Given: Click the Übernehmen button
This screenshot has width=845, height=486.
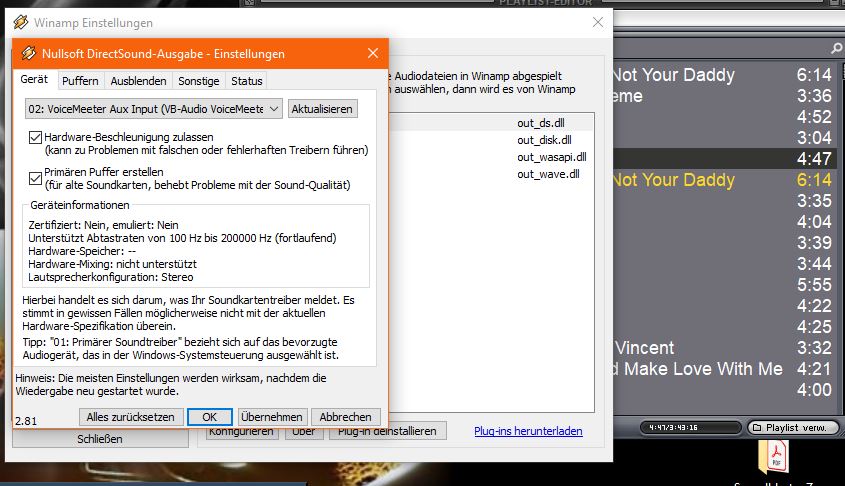Looking at the screenshot, I should 272,416.
